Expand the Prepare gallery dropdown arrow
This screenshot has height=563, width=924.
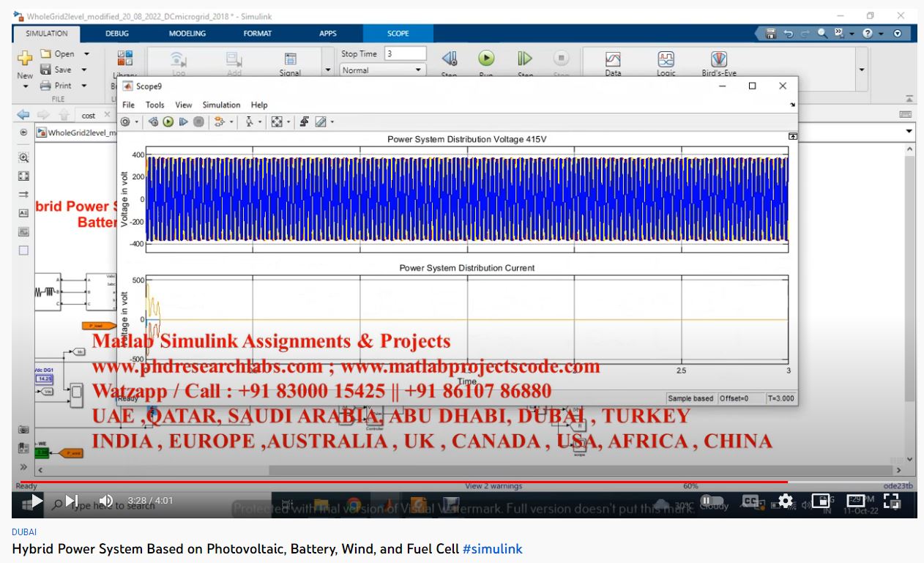[x=327, y=70]
